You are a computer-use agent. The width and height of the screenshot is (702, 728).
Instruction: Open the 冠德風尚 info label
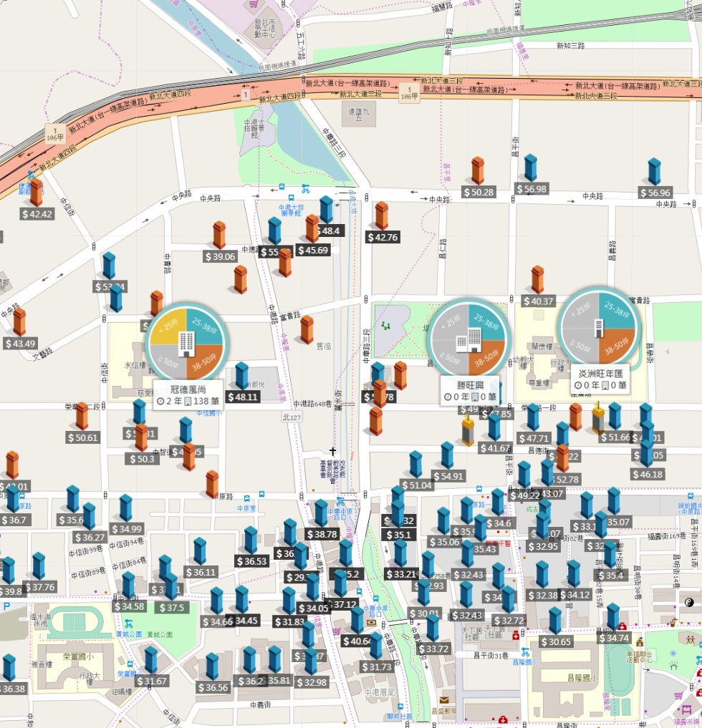188,395
